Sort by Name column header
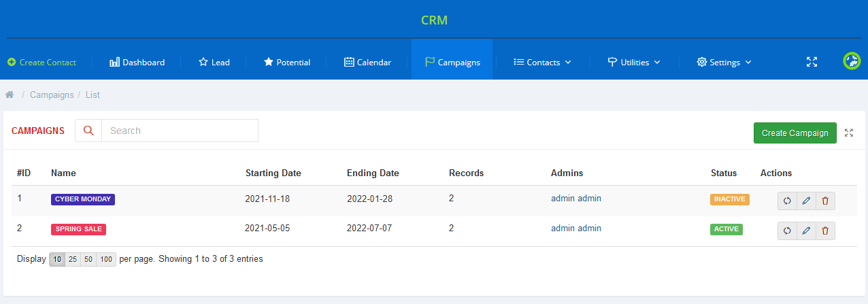Viewport: 868px width, 304px height. click(x=63, y=173)
